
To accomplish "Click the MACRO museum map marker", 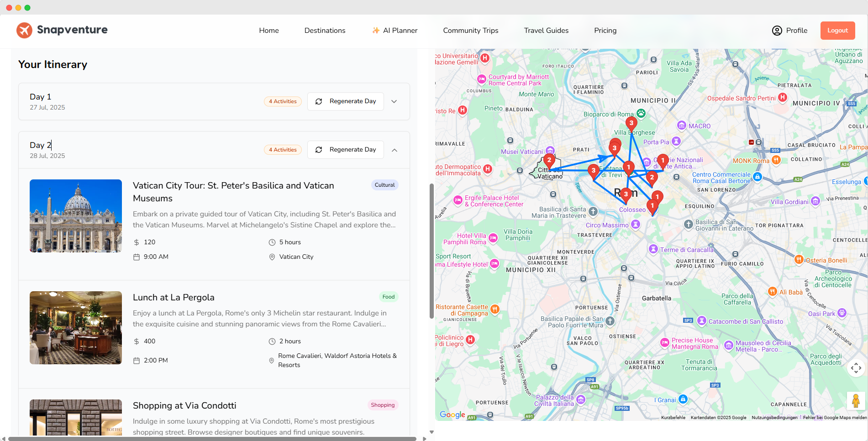I will pos(681,126).
